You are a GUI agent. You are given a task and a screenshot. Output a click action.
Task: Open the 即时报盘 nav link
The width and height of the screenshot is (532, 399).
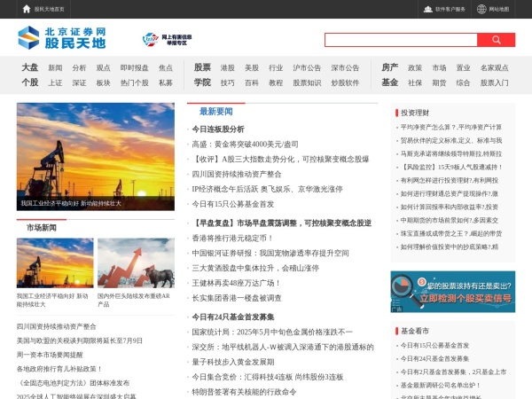pyautogui.click(x=135, y=68)
